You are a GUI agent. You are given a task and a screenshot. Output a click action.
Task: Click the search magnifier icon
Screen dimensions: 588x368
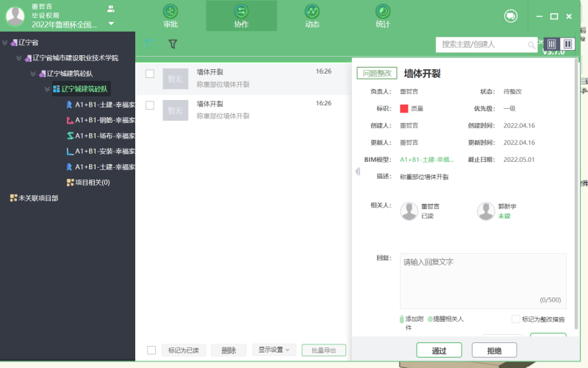(x=531, y=46)
